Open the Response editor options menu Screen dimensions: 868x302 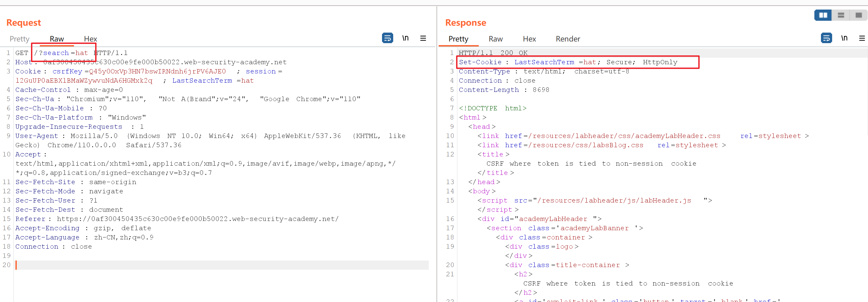863,38
